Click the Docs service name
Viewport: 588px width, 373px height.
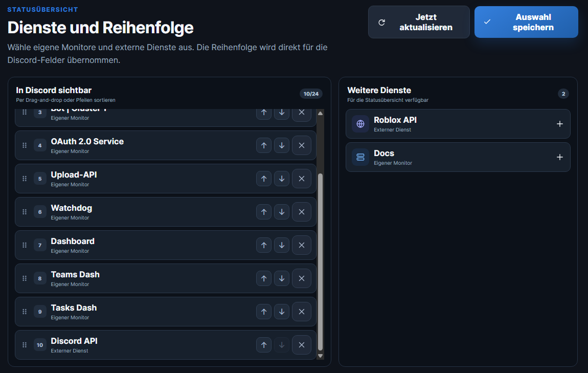[384, 153]
